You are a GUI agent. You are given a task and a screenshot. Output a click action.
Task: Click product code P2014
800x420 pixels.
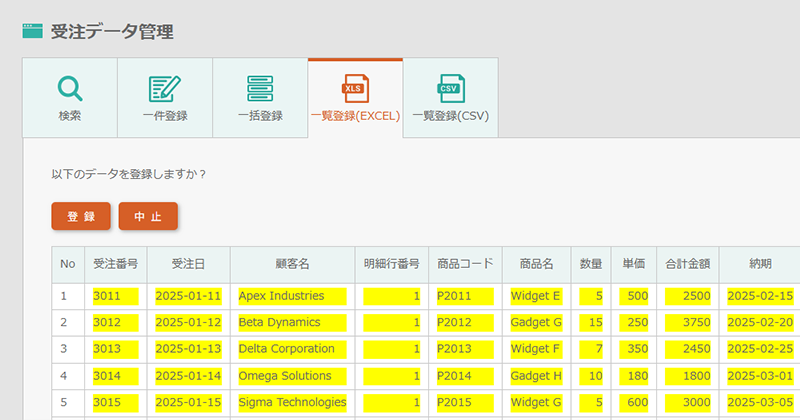(x=465, y=376)
